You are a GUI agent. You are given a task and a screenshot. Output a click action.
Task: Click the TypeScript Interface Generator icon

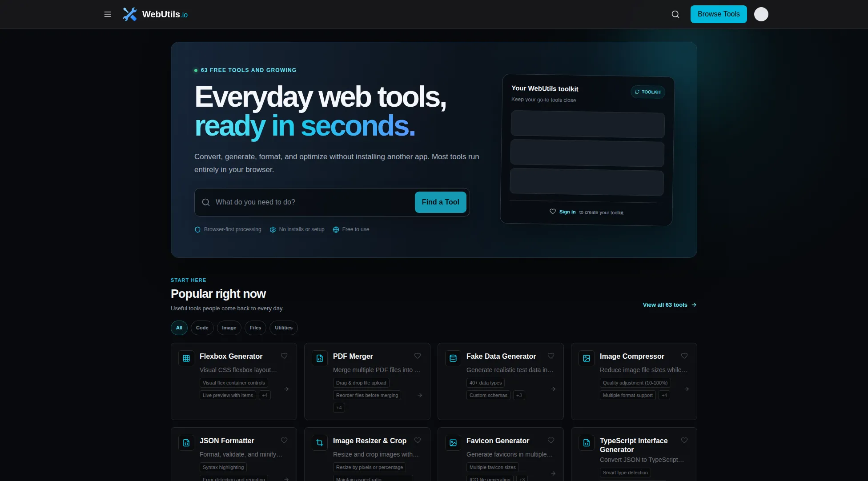[x=587, y=443]
